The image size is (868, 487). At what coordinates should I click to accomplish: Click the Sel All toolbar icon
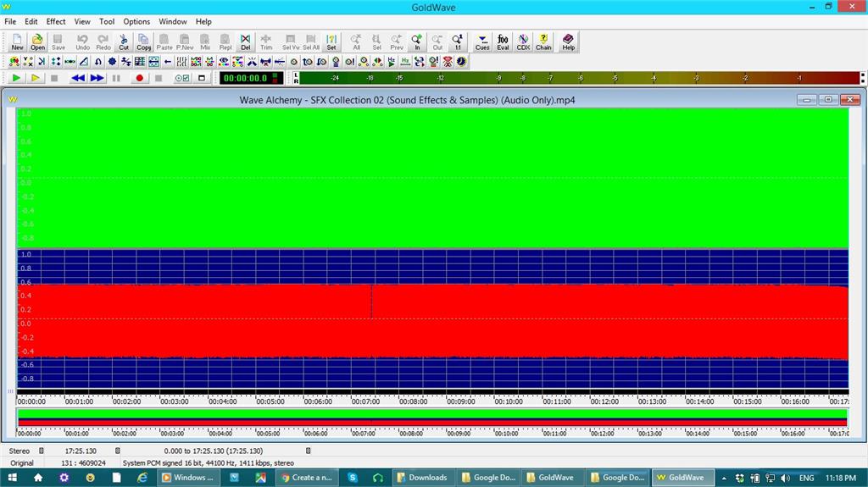point(310,42)
